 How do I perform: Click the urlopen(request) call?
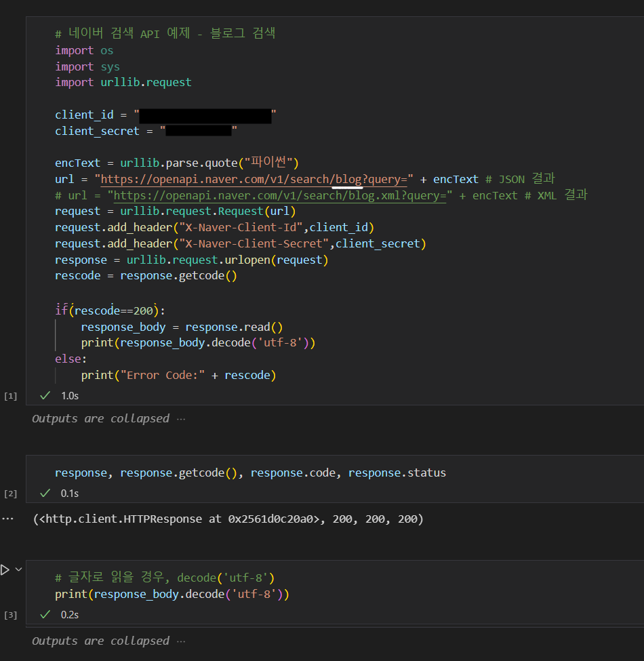click(x=276, y=260)
